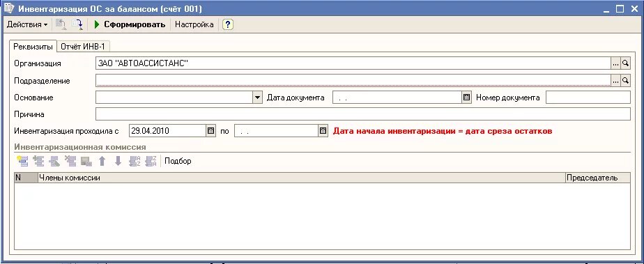Open the calendar for inventory start date

coord(210,131)
